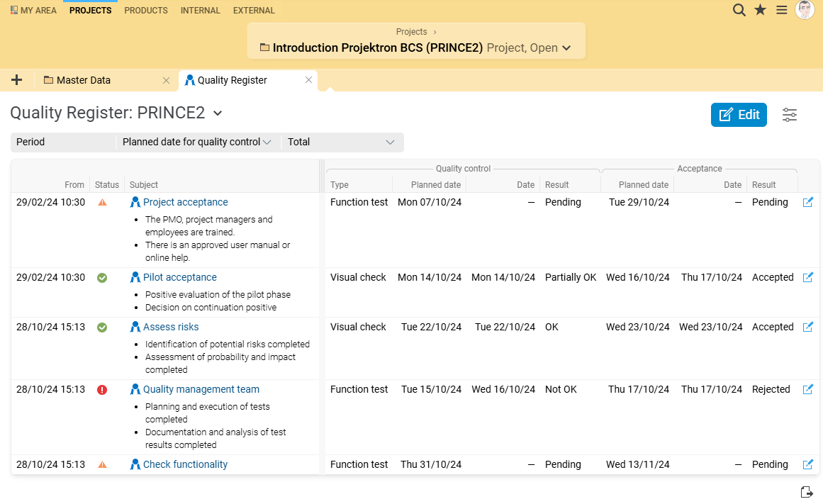Image resolution: width=823 pixels, height=504 pixels.
Task: Click warning status icon of Project acceptance
Action: [102, 202]
